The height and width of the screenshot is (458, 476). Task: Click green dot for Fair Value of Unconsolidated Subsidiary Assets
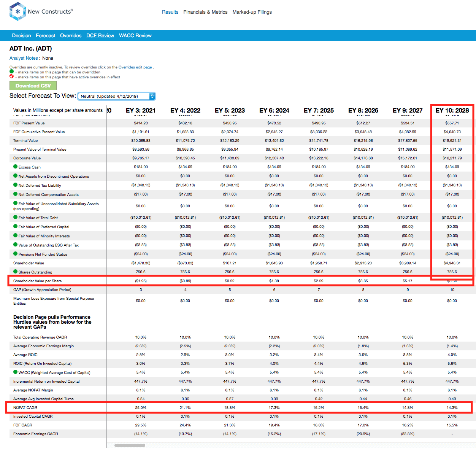coord(16,203)
